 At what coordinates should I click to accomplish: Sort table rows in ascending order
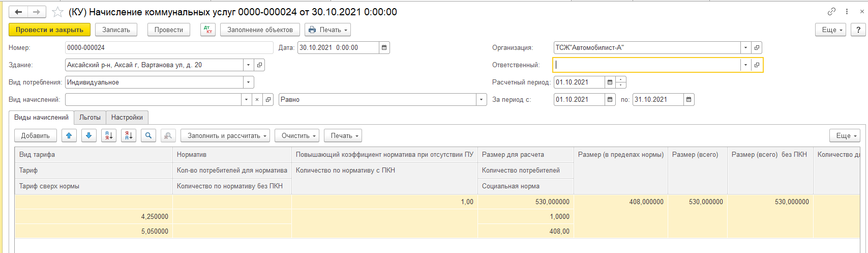[x=109, y=135]
